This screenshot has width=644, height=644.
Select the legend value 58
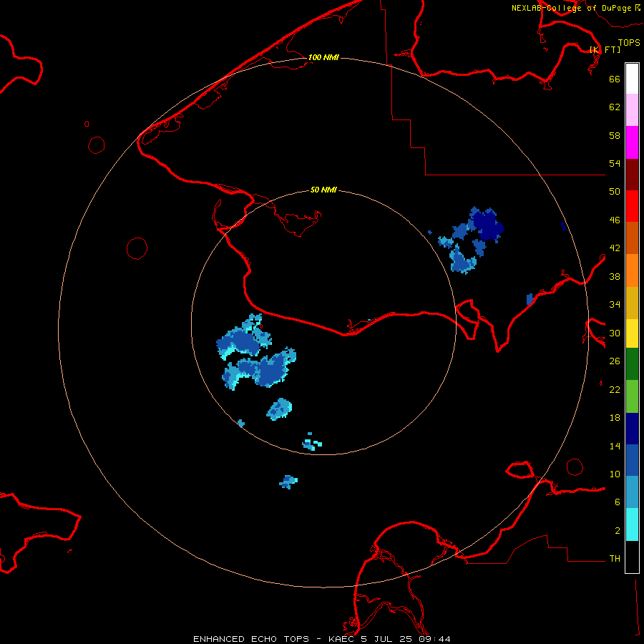[x=615, y=135]
